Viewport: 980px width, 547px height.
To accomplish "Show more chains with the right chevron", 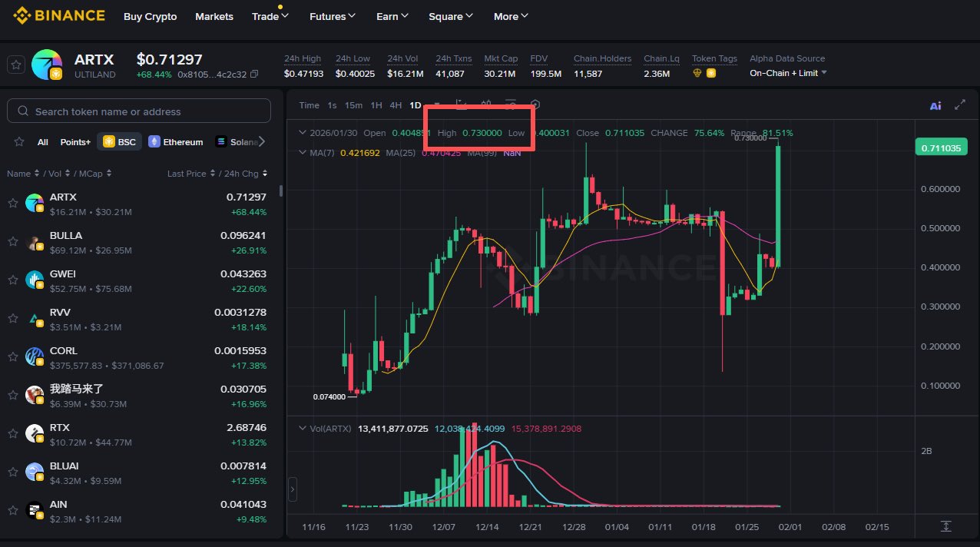I will (x=261, y=141).
